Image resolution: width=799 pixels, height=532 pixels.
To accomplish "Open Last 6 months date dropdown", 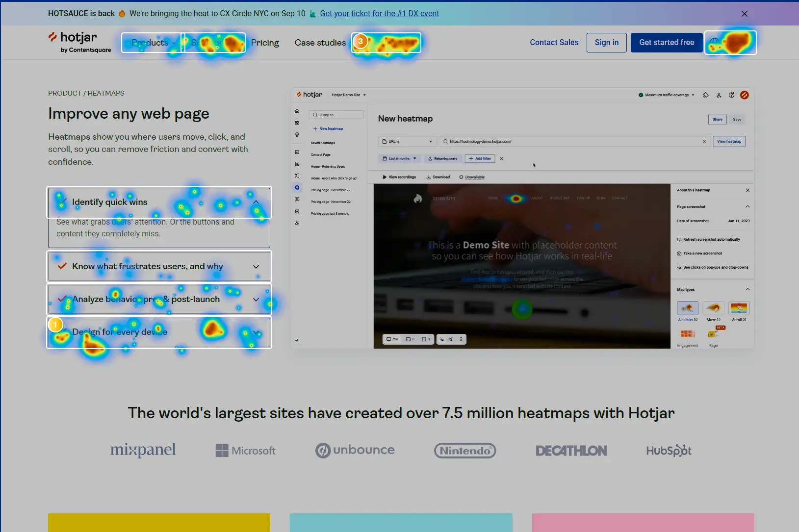I will click(x=399, y=159).
